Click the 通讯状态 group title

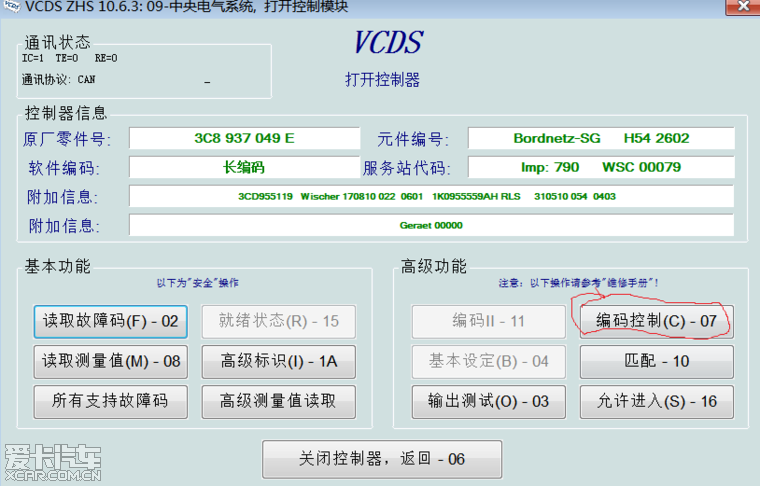[58, 43]
